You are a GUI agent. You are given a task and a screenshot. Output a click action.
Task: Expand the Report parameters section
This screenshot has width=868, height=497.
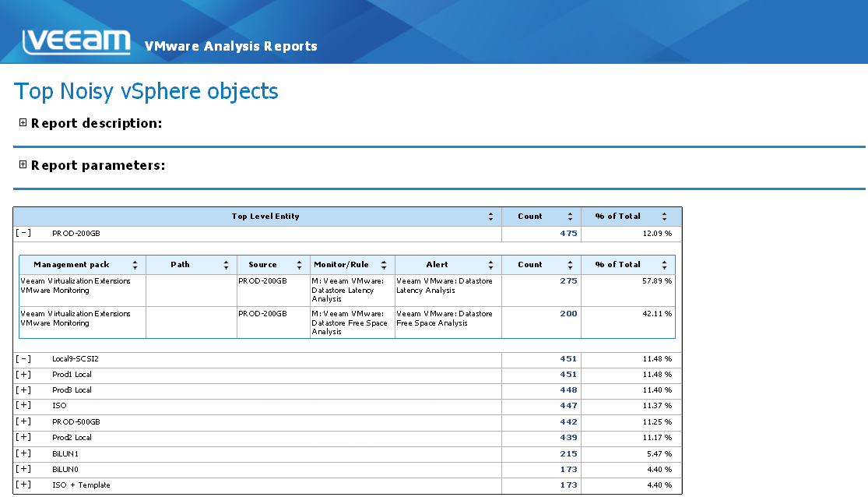[23, 164]
